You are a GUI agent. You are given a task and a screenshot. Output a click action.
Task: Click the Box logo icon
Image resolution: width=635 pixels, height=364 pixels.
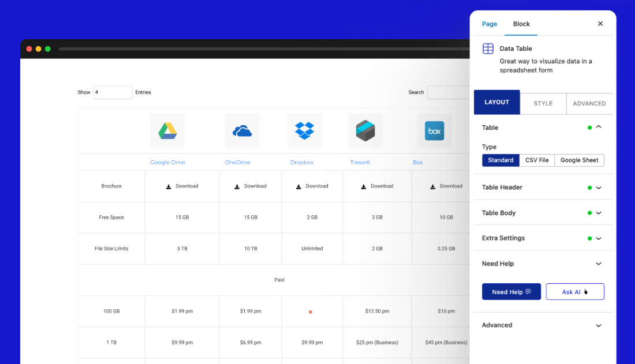[435, 131]
